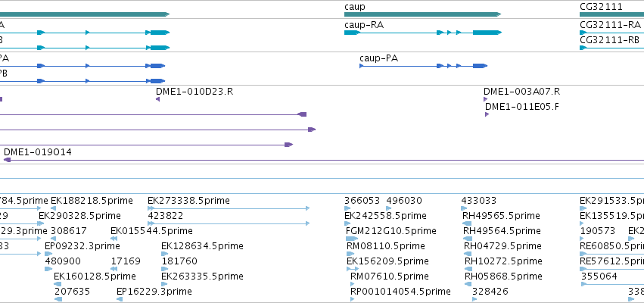The width and height of the screenshot is (644, 303).
Task: Click the DME1-010D23.R arrow marker
Action: 157,99
